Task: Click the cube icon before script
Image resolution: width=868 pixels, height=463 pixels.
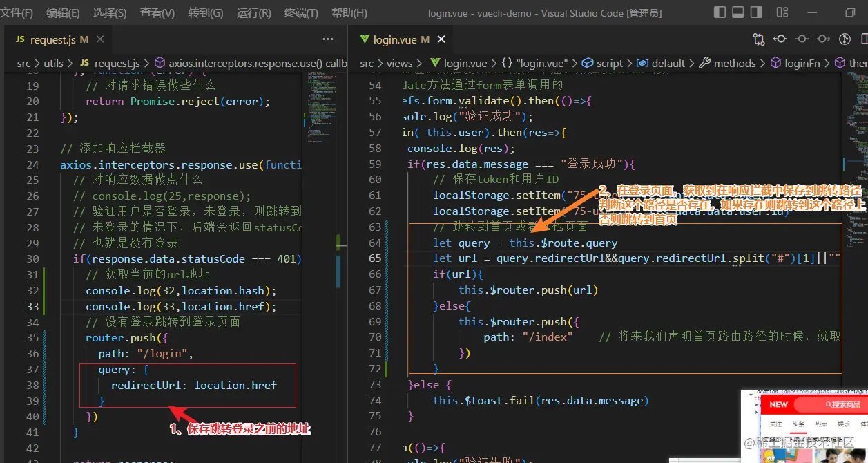Action: click(588, 63)
